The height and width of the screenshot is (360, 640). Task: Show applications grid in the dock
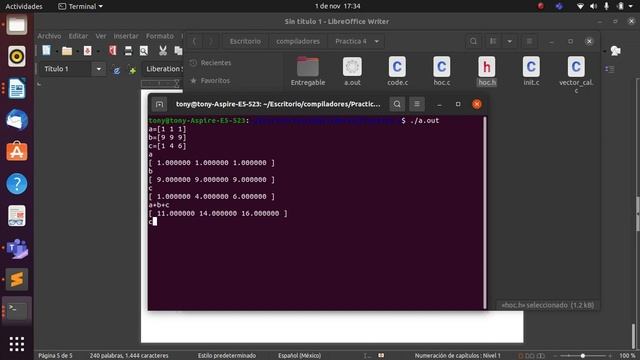pyautogui.click(x=17, y=344)
